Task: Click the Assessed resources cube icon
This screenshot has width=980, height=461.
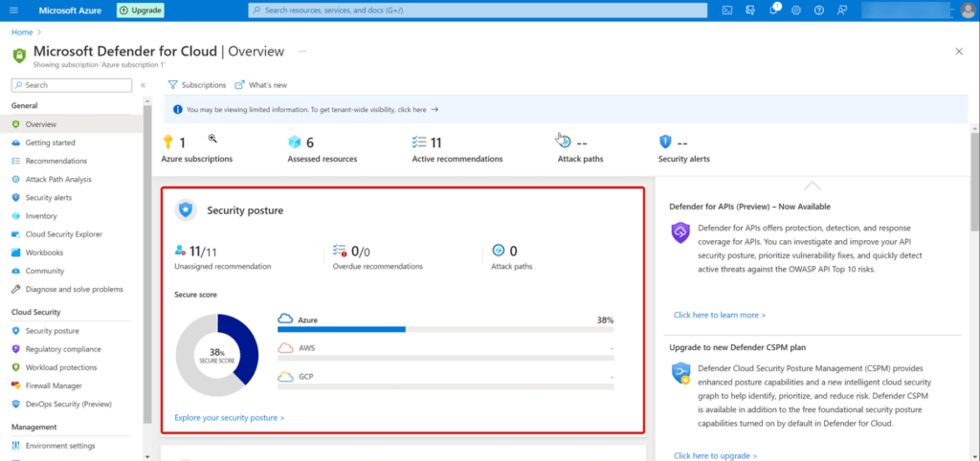Action: tap(295, 143)
